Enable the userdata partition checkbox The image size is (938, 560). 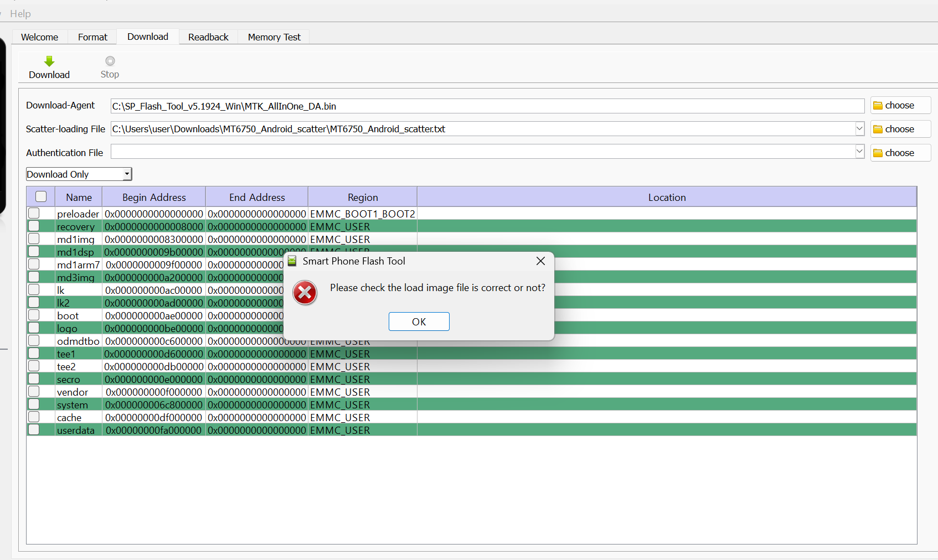coord(34,430)
